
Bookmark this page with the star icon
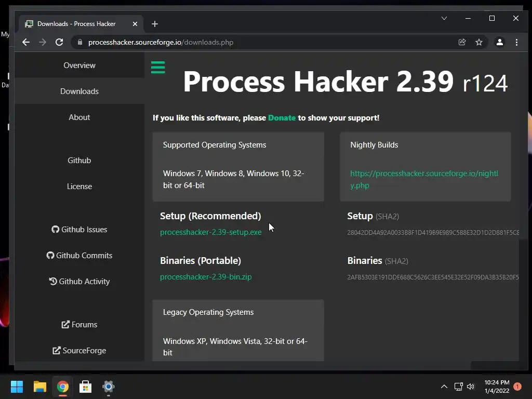[x=478, y=42]
